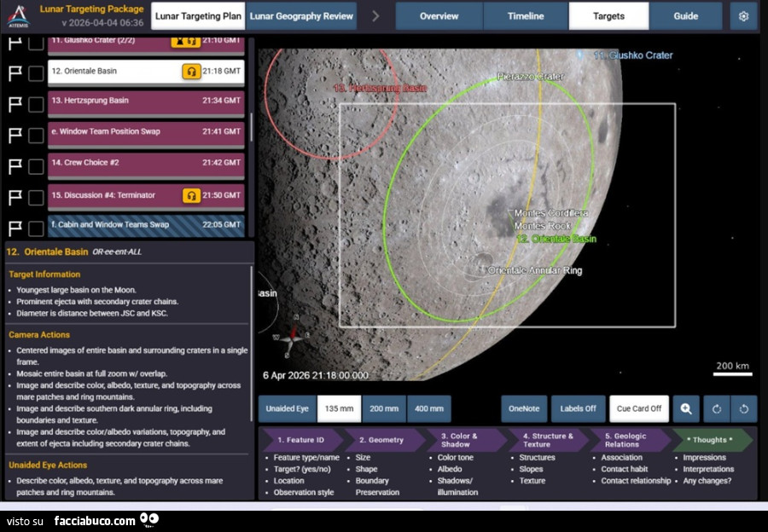This screenshot has height=532, width=768.
Task: Select the 400 mm camera view
Action: (429, 408)
